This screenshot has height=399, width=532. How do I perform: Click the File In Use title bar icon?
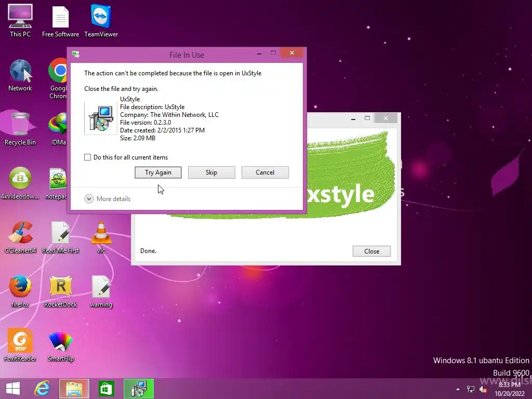[76, 54]
